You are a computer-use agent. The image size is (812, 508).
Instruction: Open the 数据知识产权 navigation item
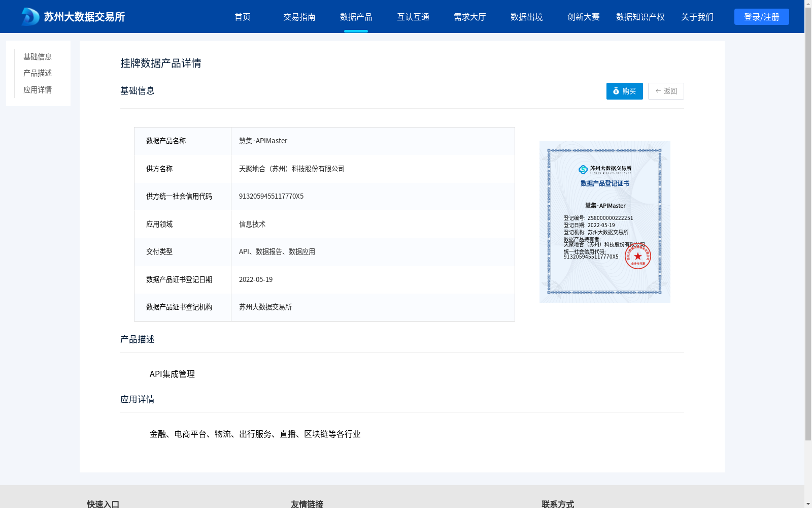click(x=640, y=17)
